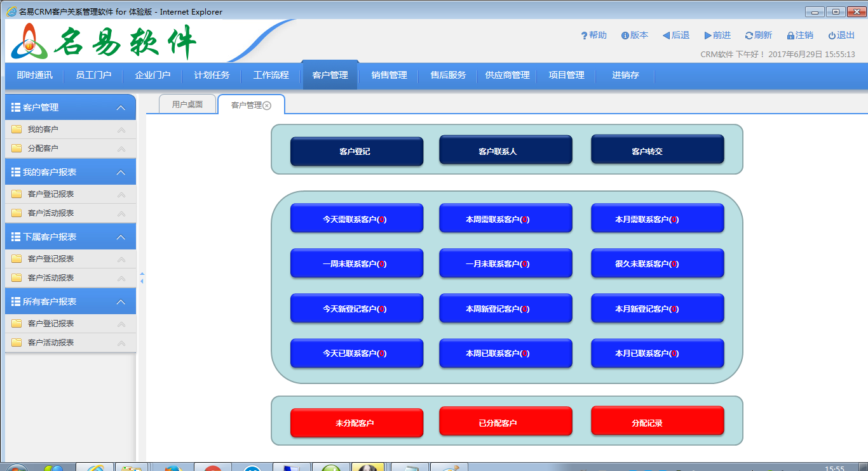View 本周需联系客户 list
The width and height of the screenshot is (868, 471).
pyautogui.click(x=506, y=218)
